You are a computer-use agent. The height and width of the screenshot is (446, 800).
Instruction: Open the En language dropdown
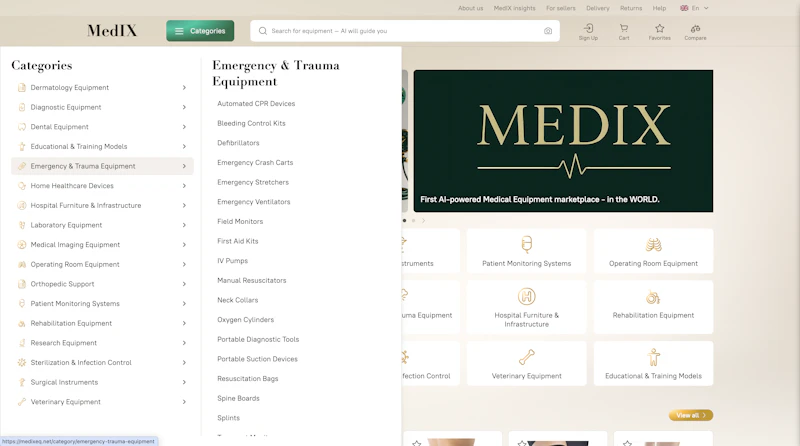[694, 8]
